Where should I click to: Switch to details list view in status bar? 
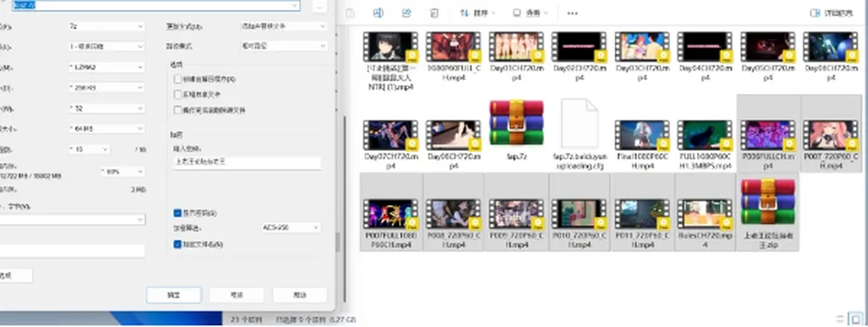coord(841,319)
